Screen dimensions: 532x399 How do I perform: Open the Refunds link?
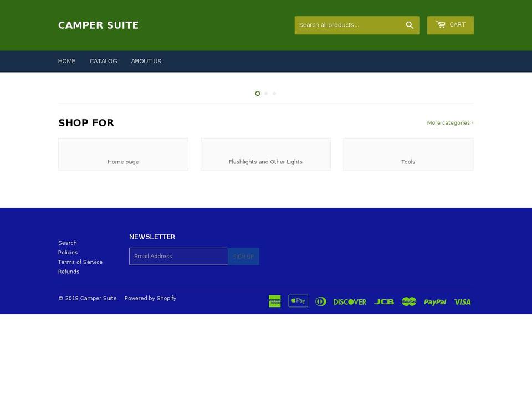point(69,272)
